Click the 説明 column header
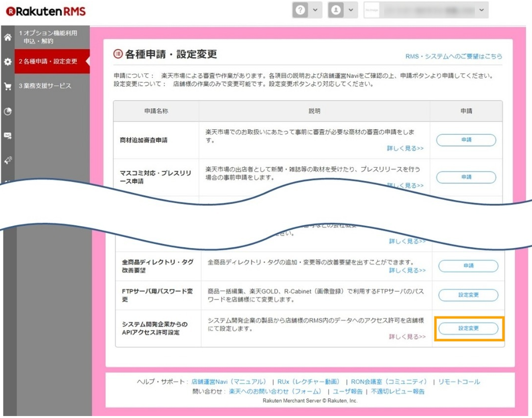 [314, 111]
